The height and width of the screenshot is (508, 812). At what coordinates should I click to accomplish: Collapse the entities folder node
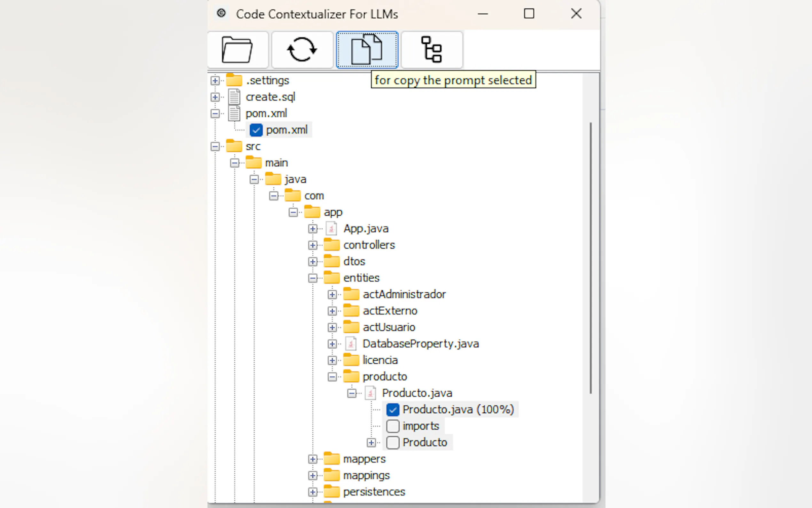pos(313,278)
